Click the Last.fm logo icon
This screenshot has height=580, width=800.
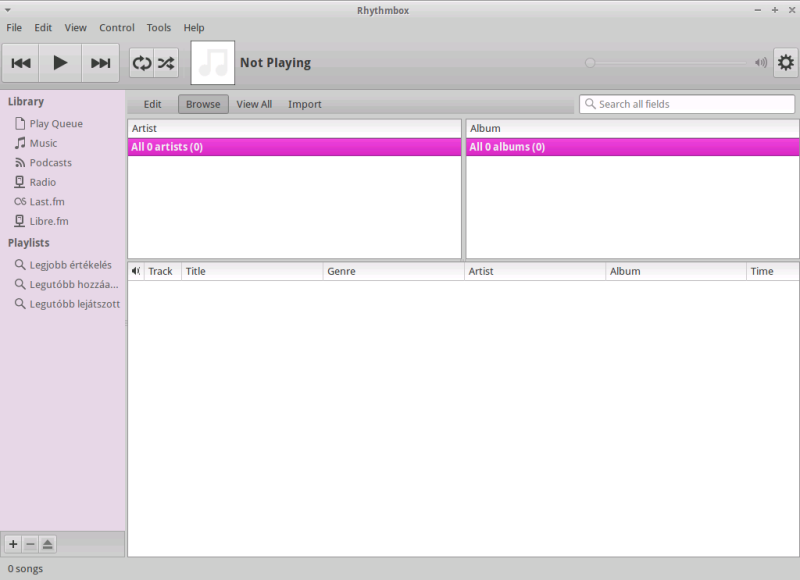pyautogui.click(x=20, y=201)
